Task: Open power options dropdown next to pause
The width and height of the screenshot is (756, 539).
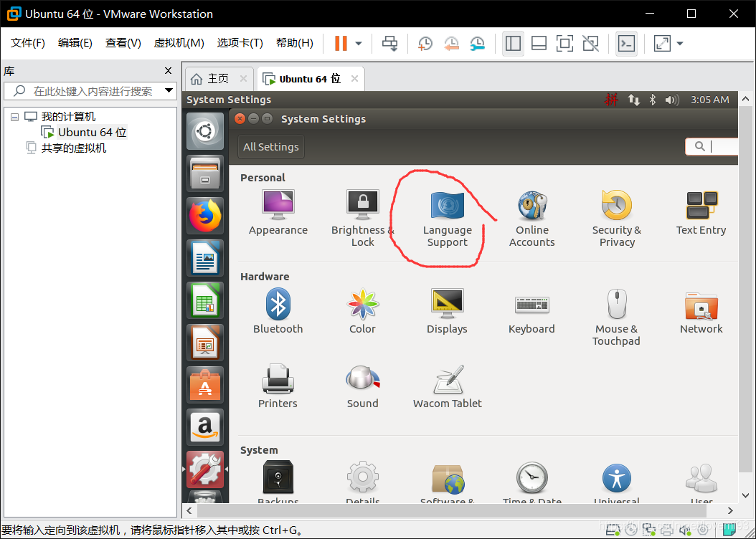Action: 358,43
